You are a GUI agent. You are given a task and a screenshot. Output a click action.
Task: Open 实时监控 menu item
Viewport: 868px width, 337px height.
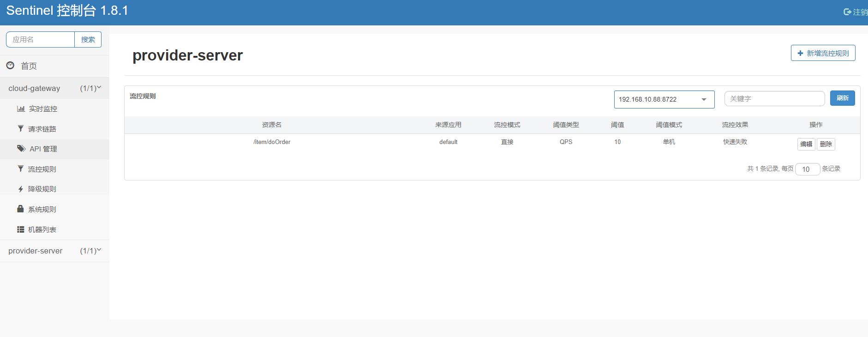[x=54, y=109]
